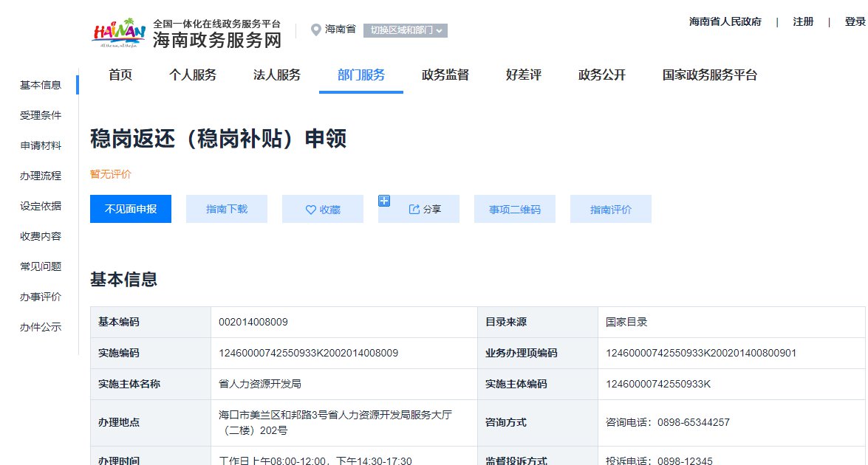The height and width of the screenshot is (465, 868).
Task: Open the 法人服务 tab
Action: coord(277,75)
